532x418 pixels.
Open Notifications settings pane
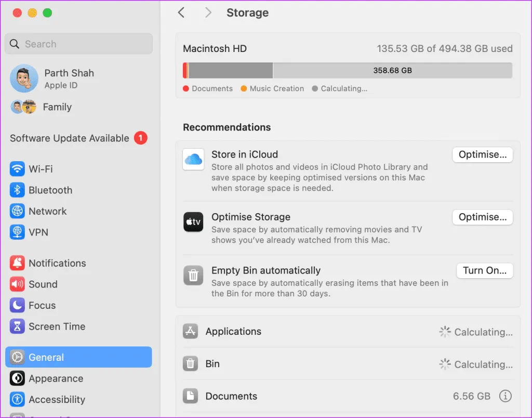pyautogui.click(x=57, y=263)
